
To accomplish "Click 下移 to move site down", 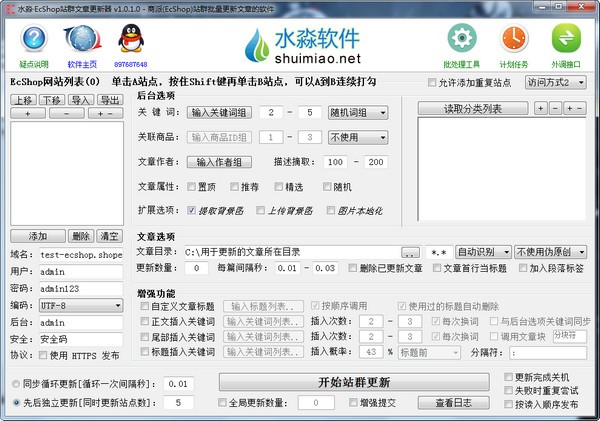I will pos(52,100).
